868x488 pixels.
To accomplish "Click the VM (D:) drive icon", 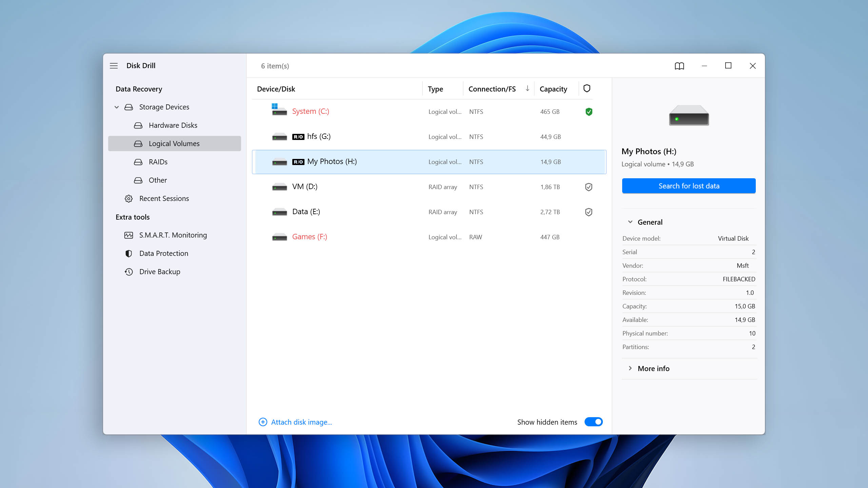I will pyautogui.click(x=279, y=187).
